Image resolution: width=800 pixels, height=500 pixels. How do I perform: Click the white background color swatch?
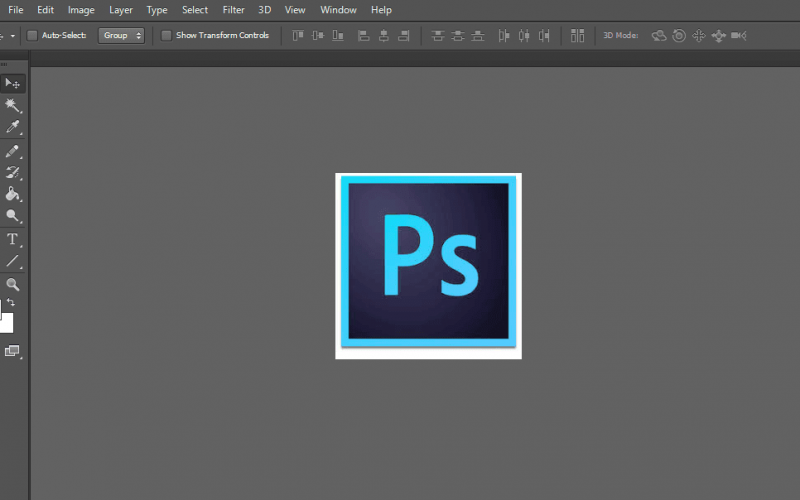(7, 323)
